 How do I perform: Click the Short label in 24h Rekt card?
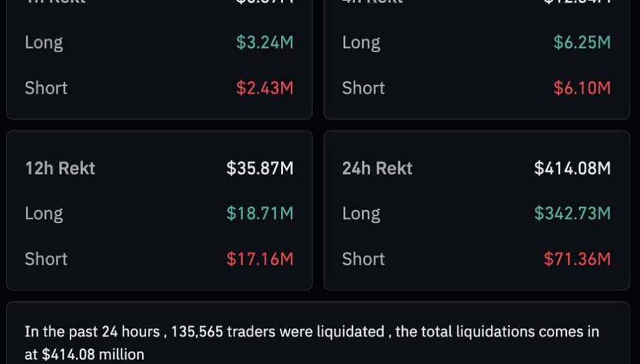tap(363, 259)
